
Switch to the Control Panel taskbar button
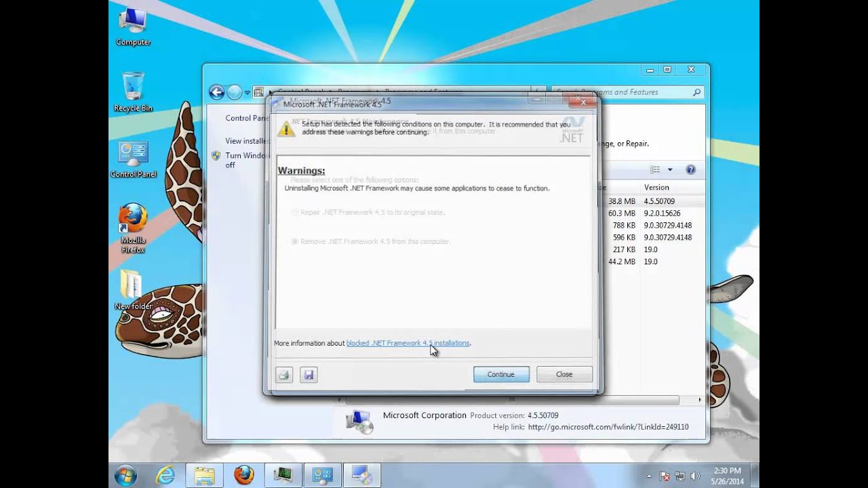click(x=322, y=475)
